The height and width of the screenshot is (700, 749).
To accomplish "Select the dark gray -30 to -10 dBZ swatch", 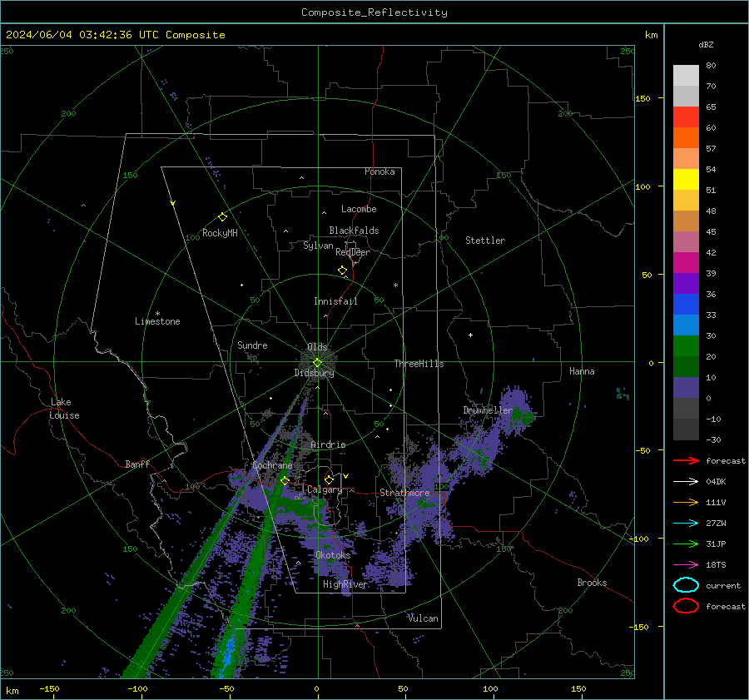I will coord(686,429).
